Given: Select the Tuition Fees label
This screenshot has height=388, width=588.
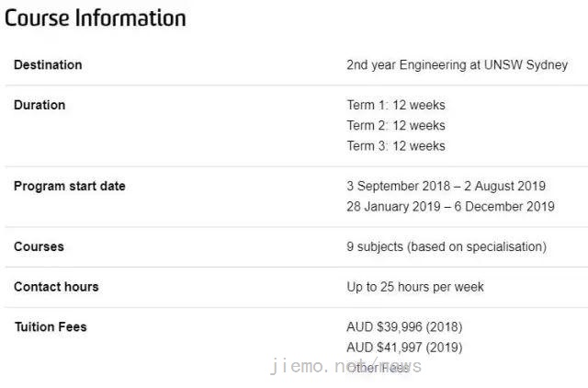Looking at the screenshot, I should pos(51,326).
